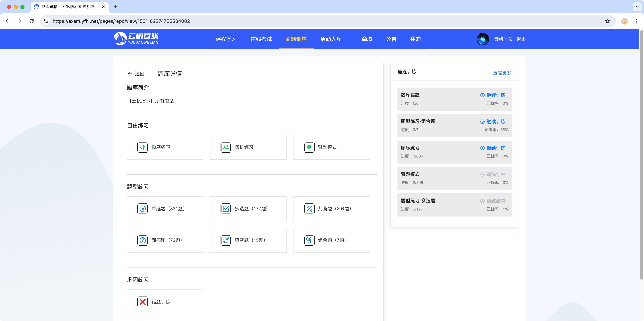644x321 pixels.
Task: Expand the 活动大厅 dropdown chevron
Action: (346, 39)
